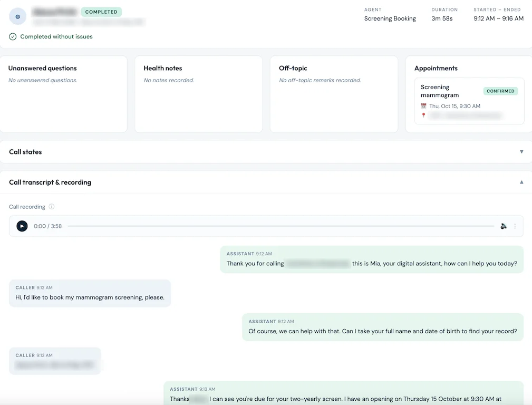Play the call recording
This screenshot has height=405, width=532.
pyautogui.click(x=22, y=226)
